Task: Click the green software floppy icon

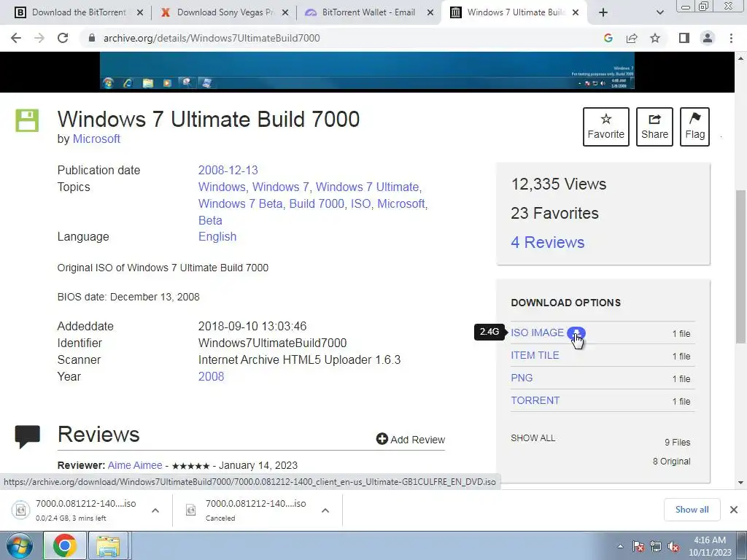Action: 27,120
